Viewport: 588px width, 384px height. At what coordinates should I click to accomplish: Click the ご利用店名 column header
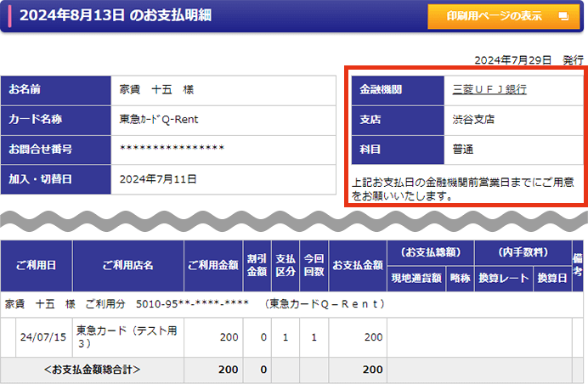point(127,265)
